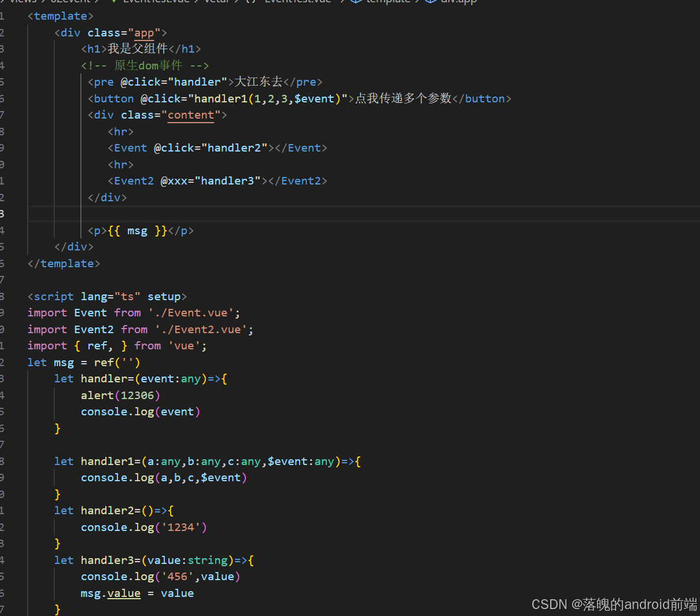The width and height of the screenshot is (700, 616).
Task: Click the './Event2.vue' import path
Action: pos(201,330)
